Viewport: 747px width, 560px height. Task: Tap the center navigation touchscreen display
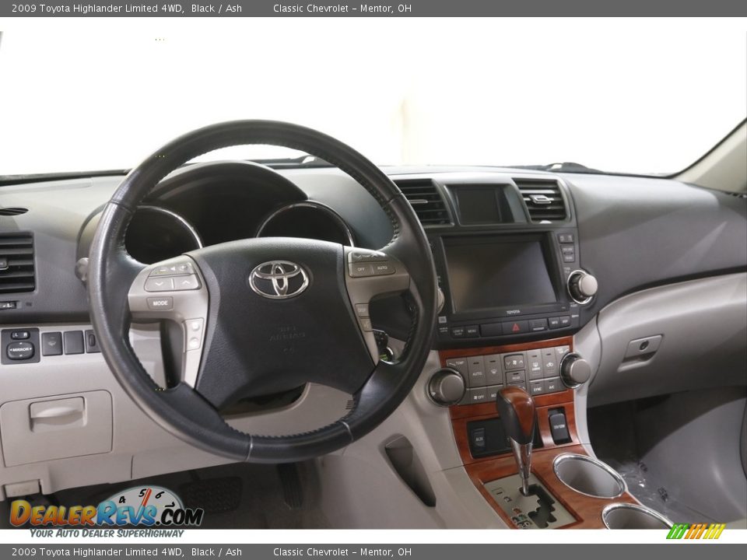click(498, 275)
